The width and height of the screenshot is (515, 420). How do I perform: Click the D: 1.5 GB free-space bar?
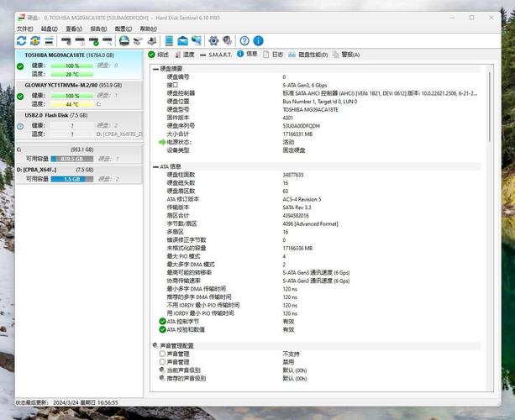[72, 179]
